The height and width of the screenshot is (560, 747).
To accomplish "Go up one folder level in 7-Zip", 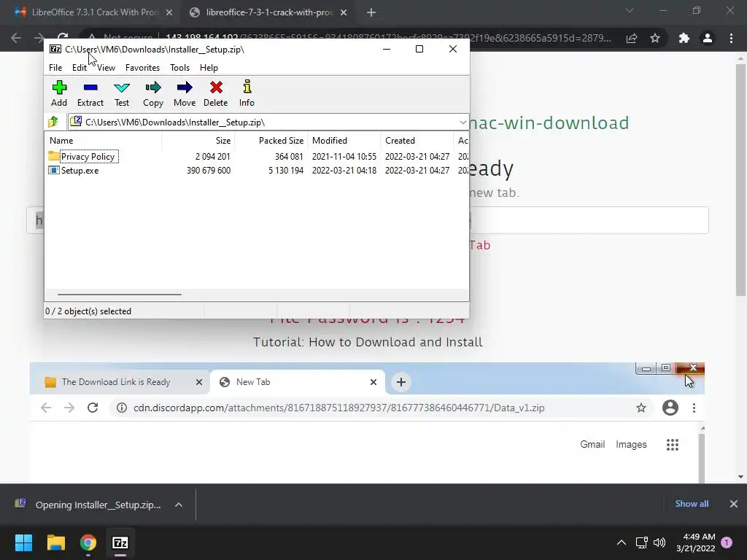I will click(53, 122).
